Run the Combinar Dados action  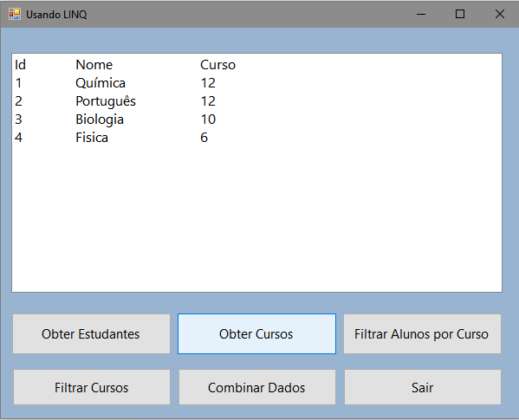tap(257, 387)
